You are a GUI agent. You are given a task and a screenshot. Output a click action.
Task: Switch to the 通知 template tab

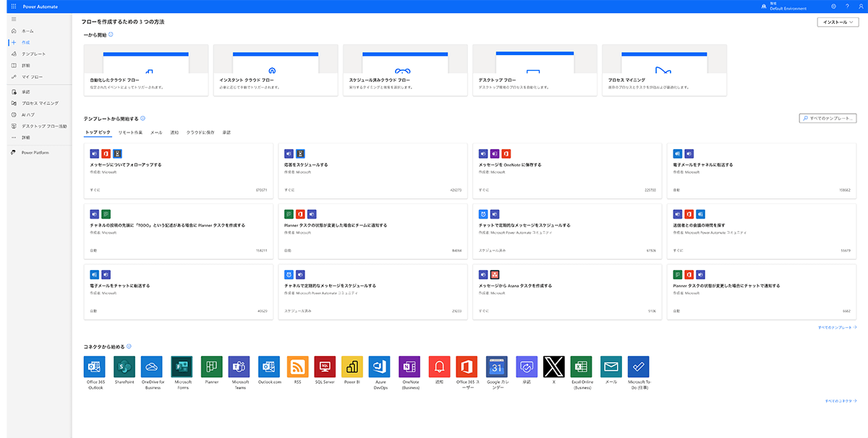click(174, 132)
